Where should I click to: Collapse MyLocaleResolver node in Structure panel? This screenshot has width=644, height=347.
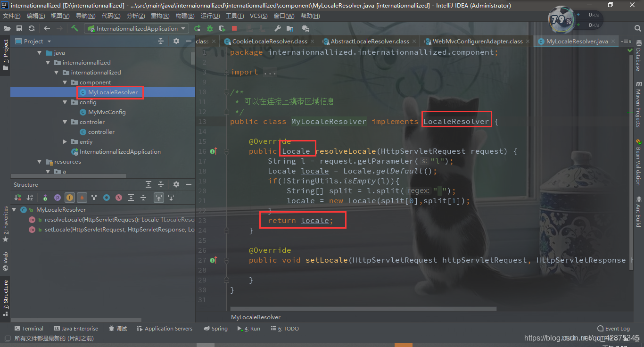(14, 210)
